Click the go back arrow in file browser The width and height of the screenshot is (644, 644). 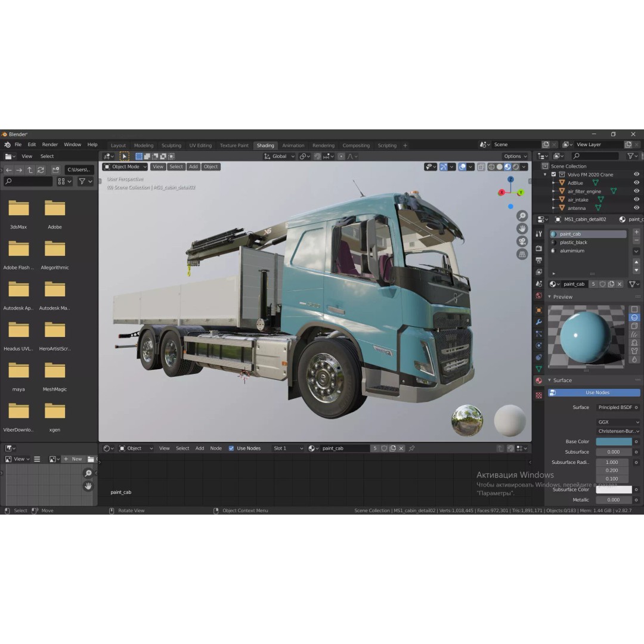(x=8, y=169)
